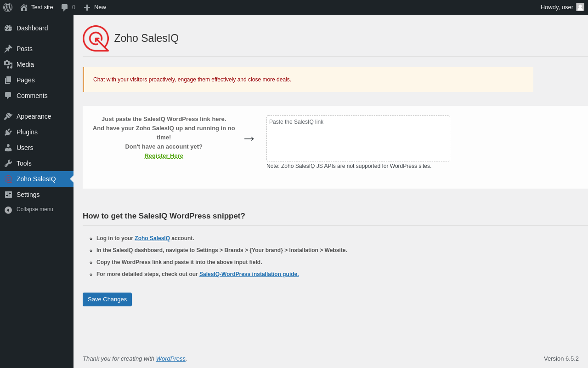
Task: Select Zoho SalesIQ menu item
Action: pyautogui.click(x=37, y=179)
